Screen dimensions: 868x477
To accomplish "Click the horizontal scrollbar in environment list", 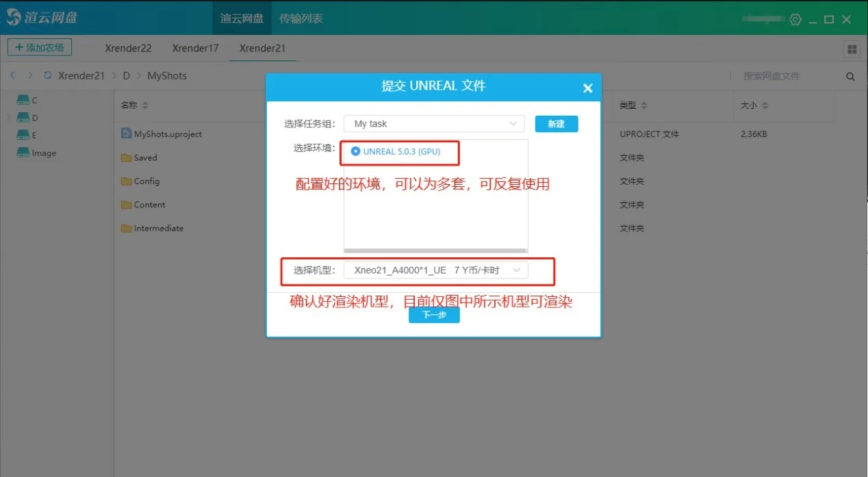I will [435, 250].
